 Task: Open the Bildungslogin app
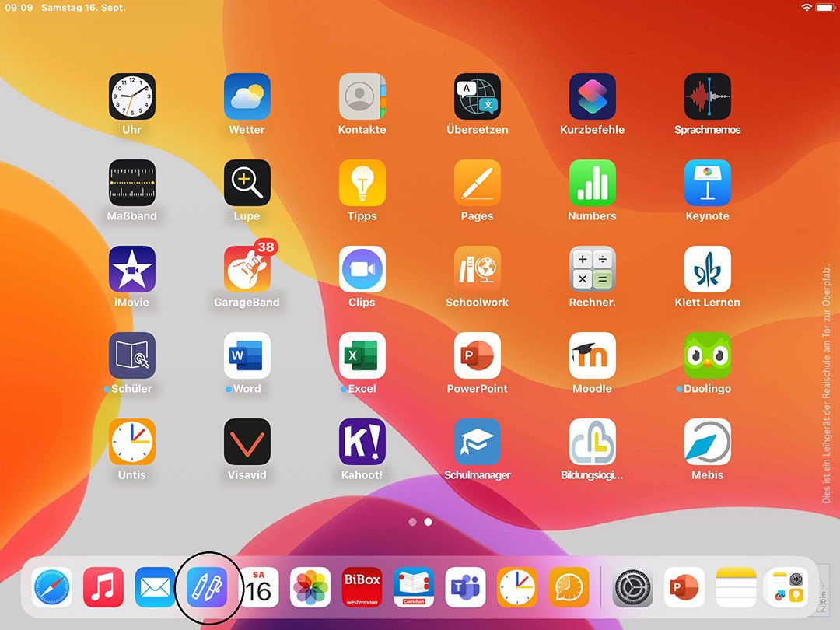pyautogui.click(x=593, y=442)
